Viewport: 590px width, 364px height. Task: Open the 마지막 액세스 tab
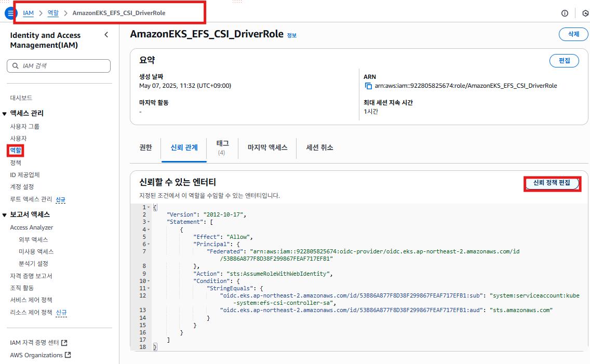(267, 148)
